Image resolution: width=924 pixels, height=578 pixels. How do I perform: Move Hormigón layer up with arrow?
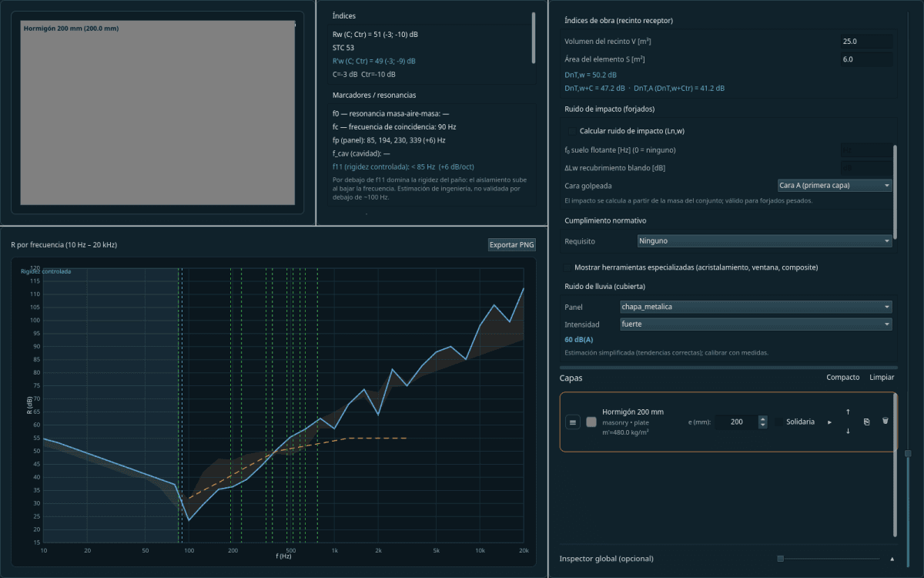tap(848, 412)
